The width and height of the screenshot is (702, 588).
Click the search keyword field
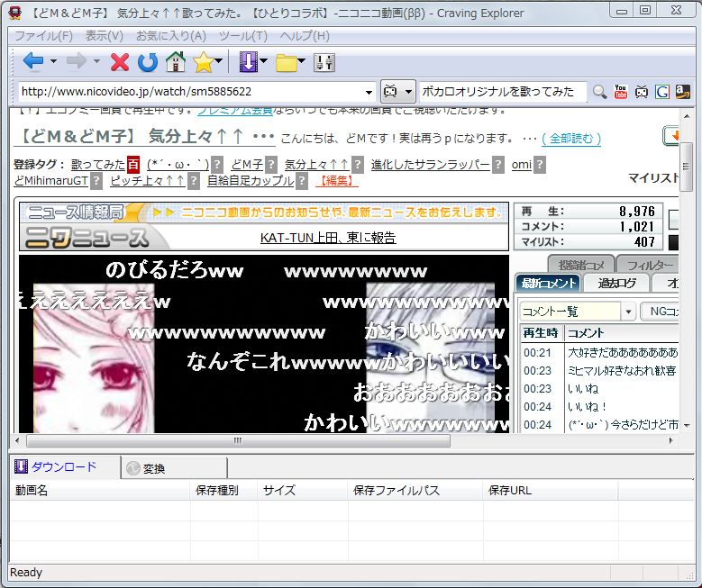click(502, 92)
